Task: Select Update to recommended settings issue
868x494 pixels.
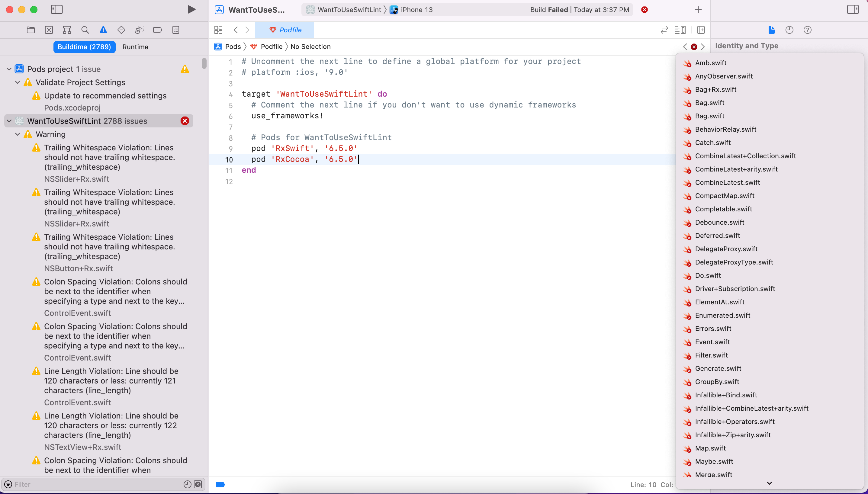Action: [x=105, y=96]
